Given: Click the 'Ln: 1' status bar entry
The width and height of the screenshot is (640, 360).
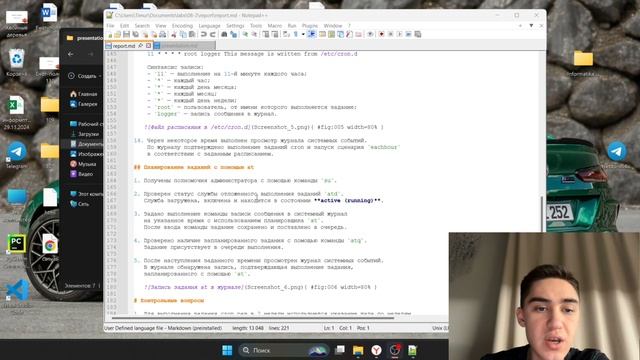Looking at the screenshot, I should (x=329, y=328).
